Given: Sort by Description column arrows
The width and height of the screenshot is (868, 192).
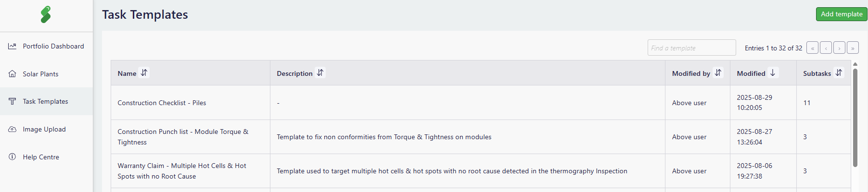Looking at the screenshot, I should click(320, 72).
